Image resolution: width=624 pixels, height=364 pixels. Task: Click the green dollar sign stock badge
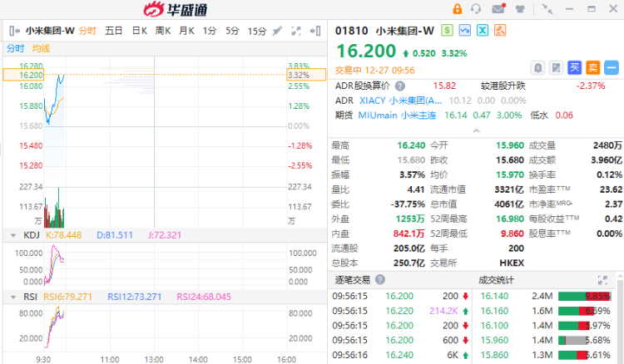[448, 30]
